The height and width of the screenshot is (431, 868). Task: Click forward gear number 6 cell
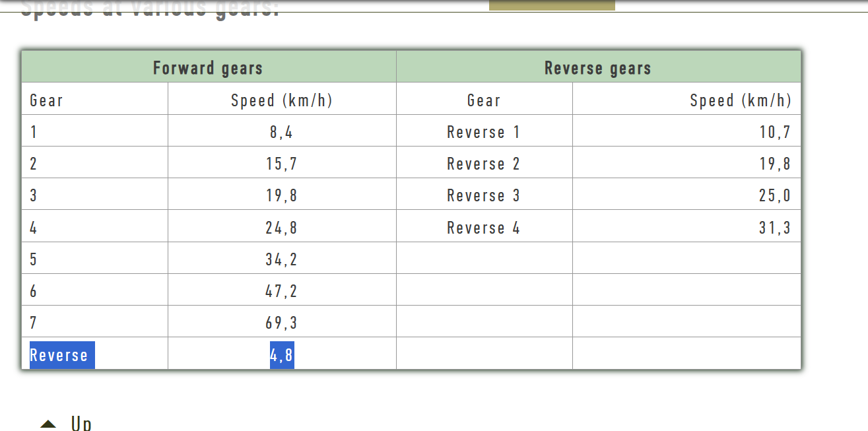(95, 290)
